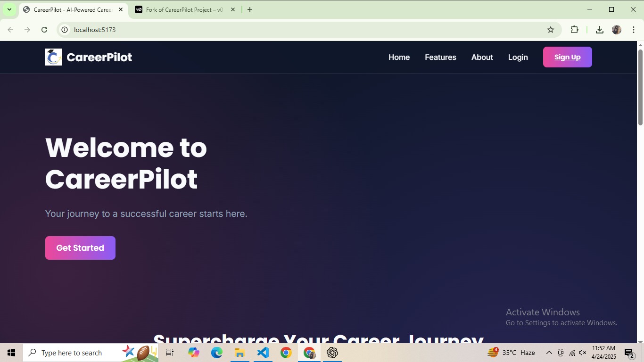Open Chrome downloads icon

[600, 30]
